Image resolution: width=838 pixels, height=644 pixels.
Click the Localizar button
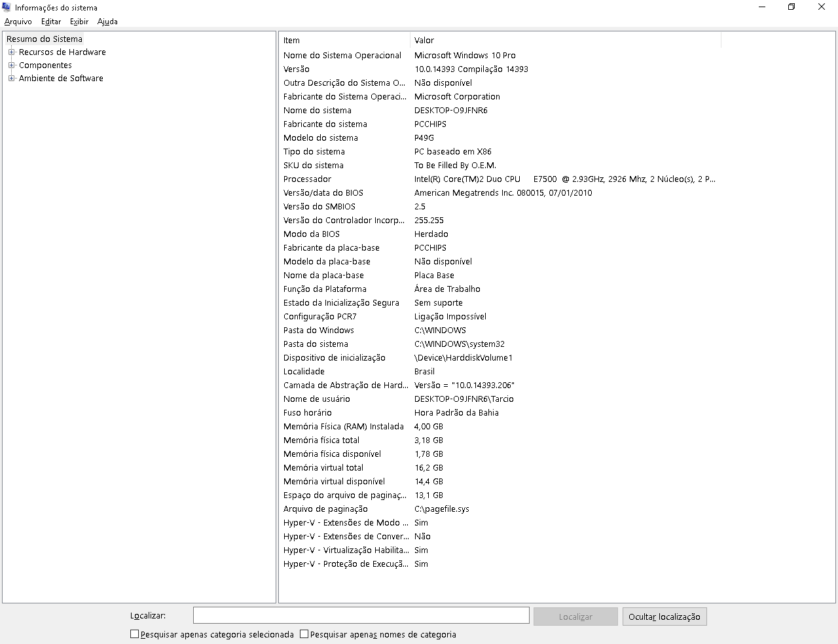coord(575,617)
